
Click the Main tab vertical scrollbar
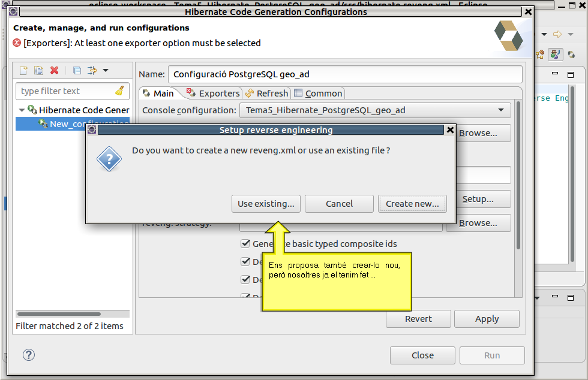click(518, 176)
